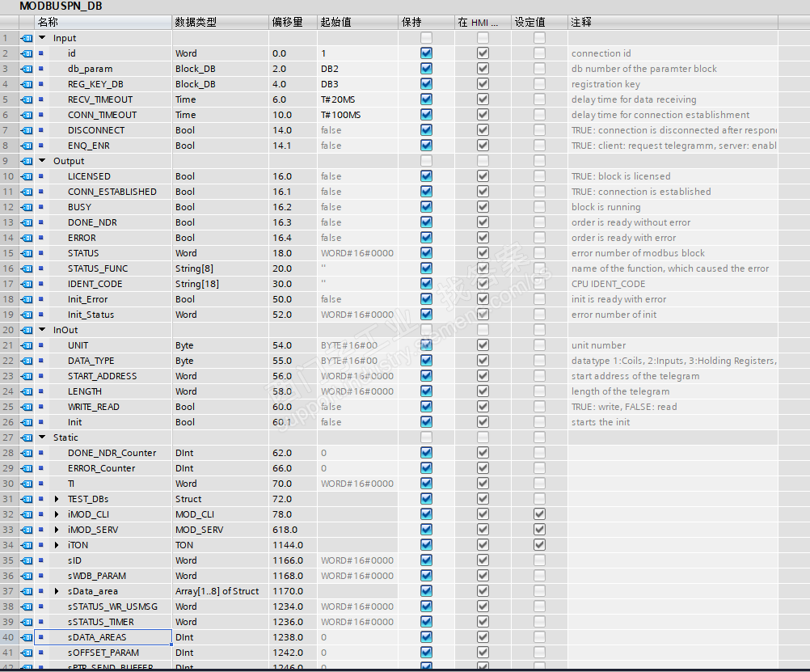Click the 保持 column header
The image size is (810, 672).
(426, 22)
